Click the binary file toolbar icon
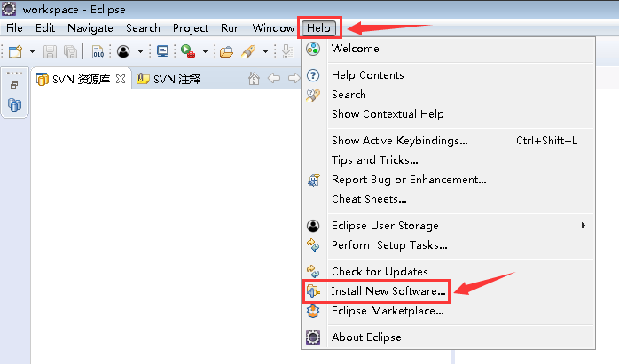This screenshot has width=619, height=364. [x=98, y=51]
